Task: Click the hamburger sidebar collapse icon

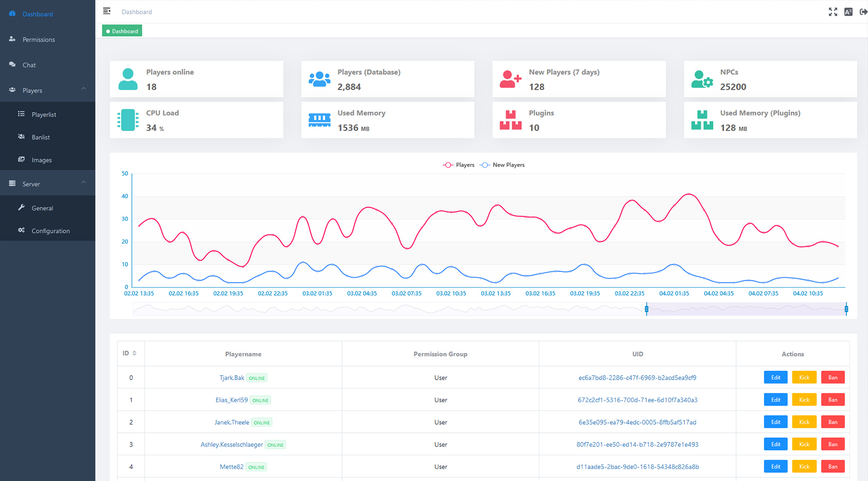Action: [x=106, y=11]
